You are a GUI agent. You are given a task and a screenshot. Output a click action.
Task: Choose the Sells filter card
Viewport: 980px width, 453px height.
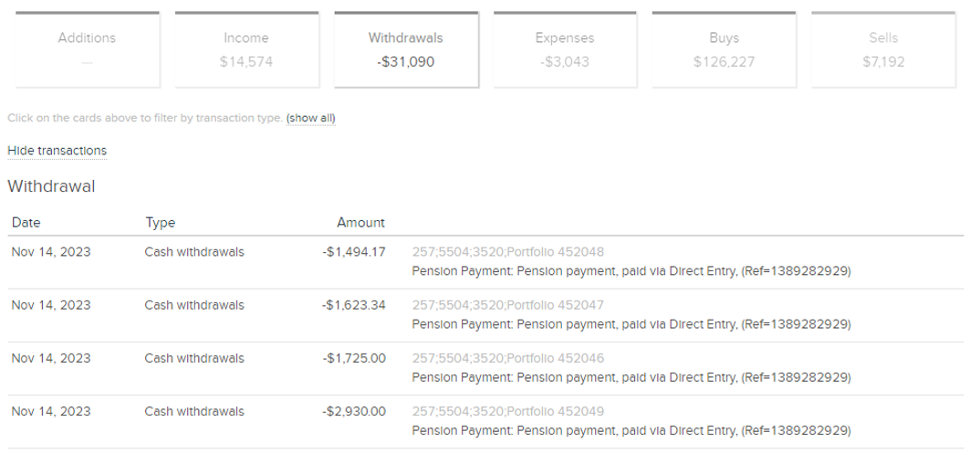[883, 49]
